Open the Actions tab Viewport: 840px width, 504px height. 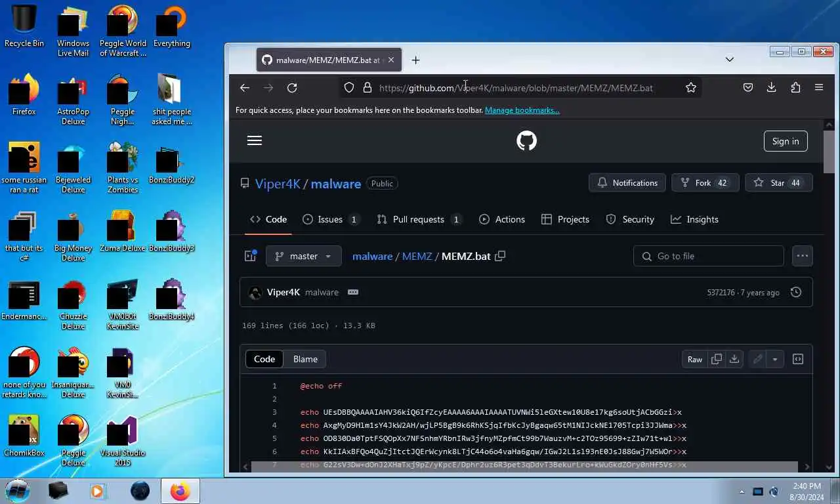(x=502, y=219)
